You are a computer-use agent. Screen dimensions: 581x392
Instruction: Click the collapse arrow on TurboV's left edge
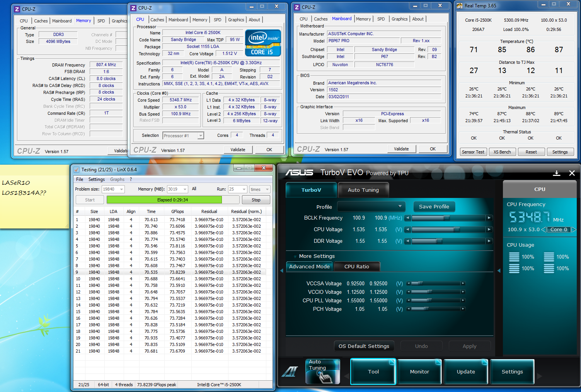click(282, 271)
